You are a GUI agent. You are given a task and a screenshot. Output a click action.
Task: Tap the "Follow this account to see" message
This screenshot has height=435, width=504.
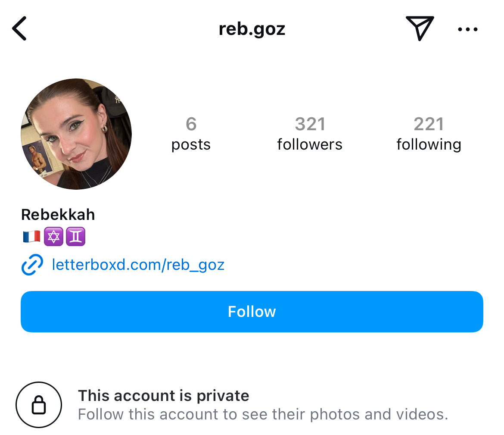coord(263,414)
